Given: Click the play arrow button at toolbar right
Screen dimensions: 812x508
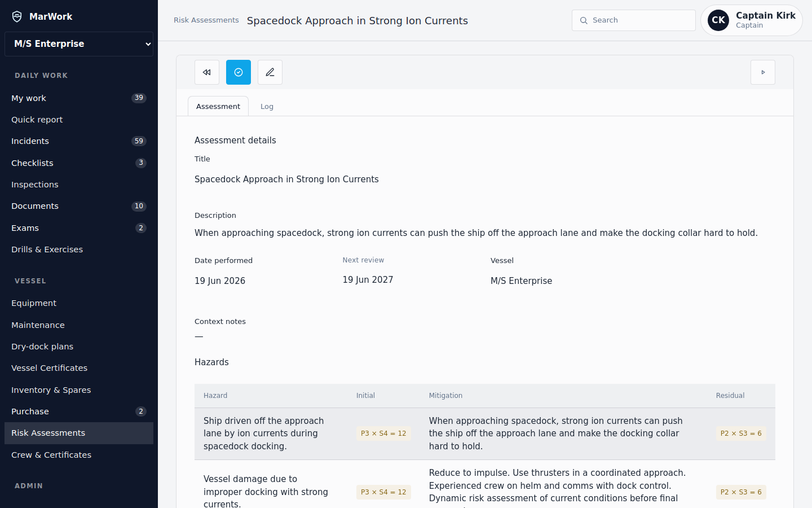Looking at the screenshot, I should point(763,72).
